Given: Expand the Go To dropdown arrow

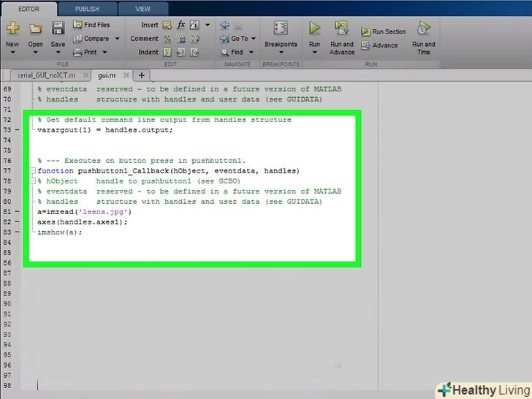Looking at the screenshot, I should point(254,38).
